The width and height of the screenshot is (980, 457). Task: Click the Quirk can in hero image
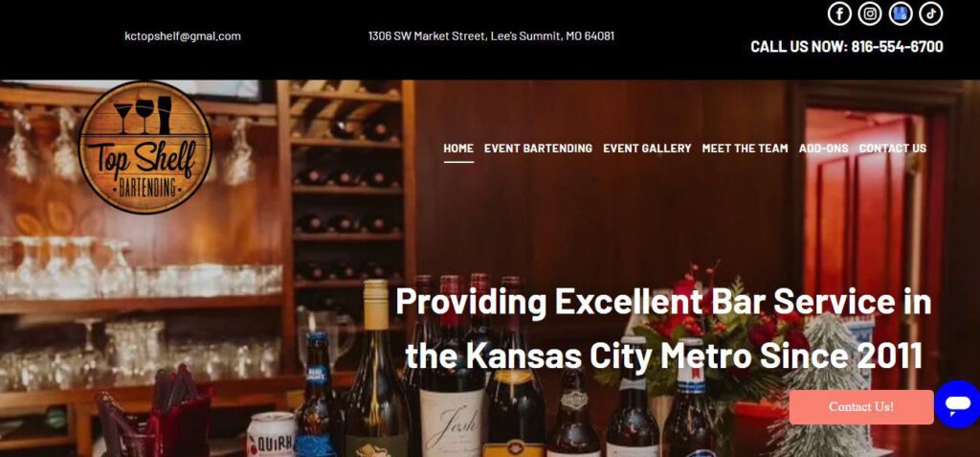click(x=271, y=434)
